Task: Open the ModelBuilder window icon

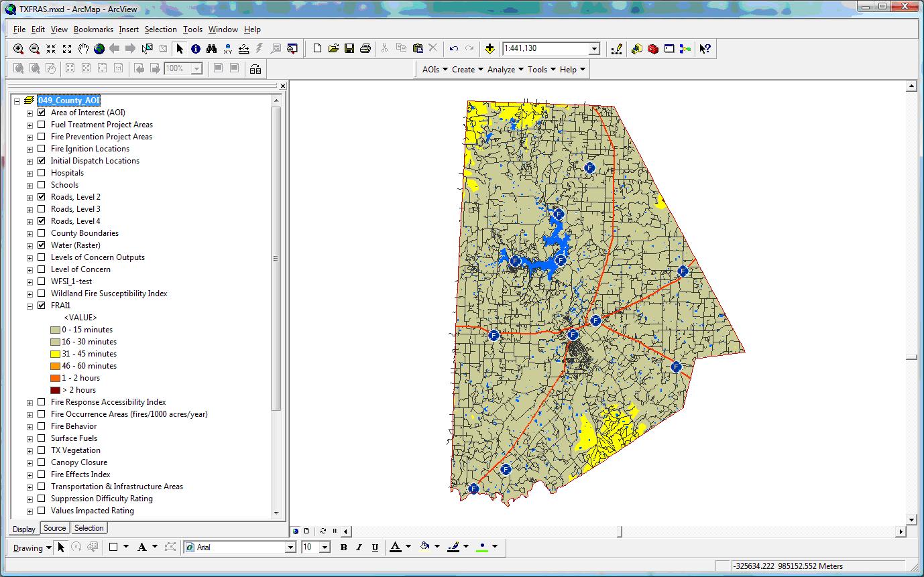Action: (x=685, y=48)
